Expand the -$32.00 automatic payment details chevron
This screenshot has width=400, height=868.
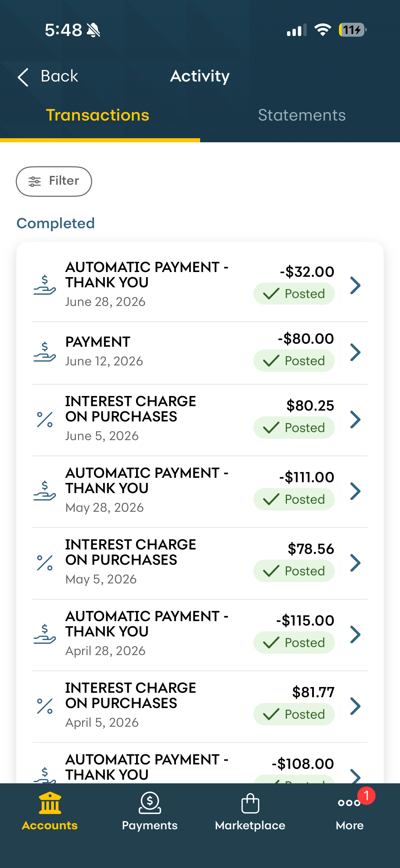pyautogui.click(x=355, y=285)
